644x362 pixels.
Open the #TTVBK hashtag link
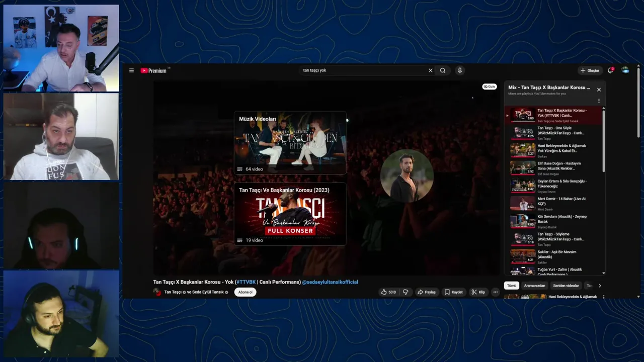click(246, 282)
